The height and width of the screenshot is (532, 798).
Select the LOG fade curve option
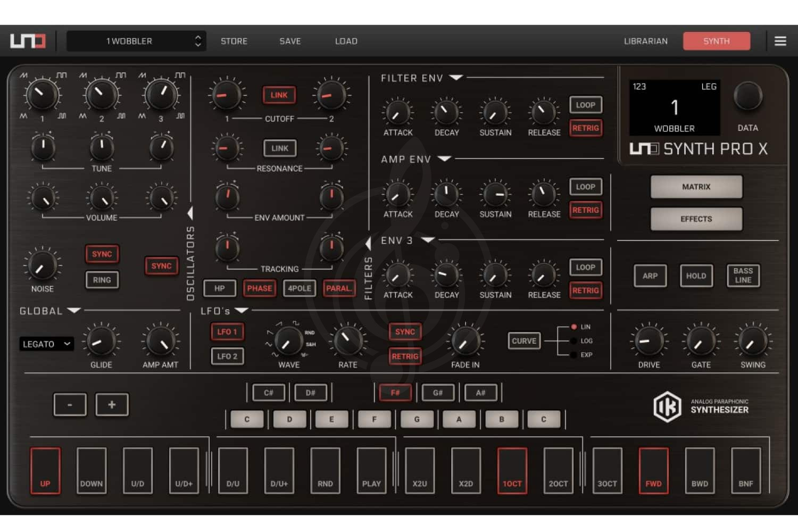coord(573,341)
